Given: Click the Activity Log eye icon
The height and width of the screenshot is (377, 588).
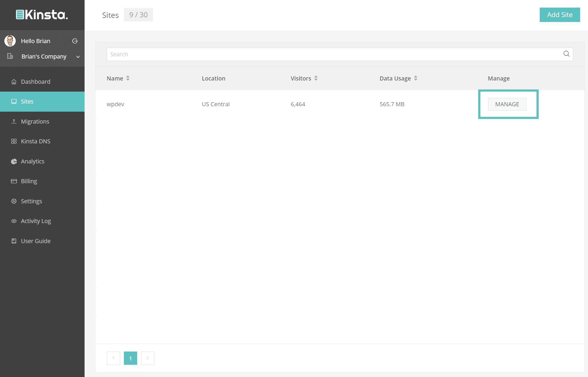Looking at the screenshot, I should tap(14, 221).
